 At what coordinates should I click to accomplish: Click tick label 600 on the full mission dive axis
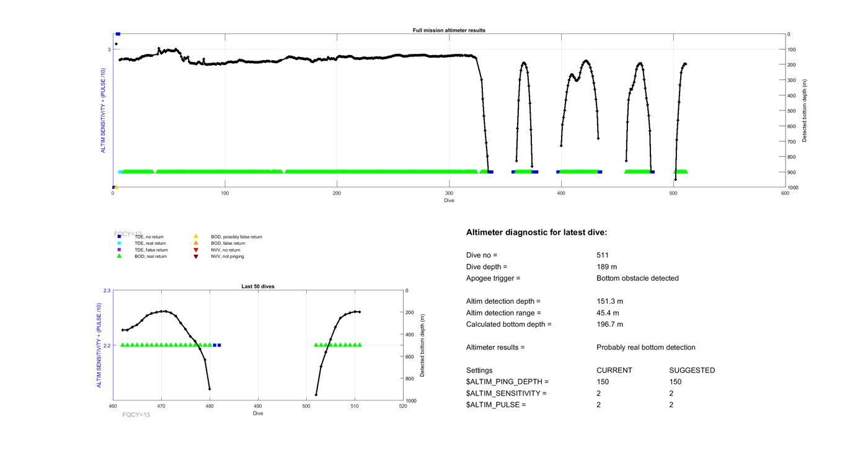[x=785, y=193]
